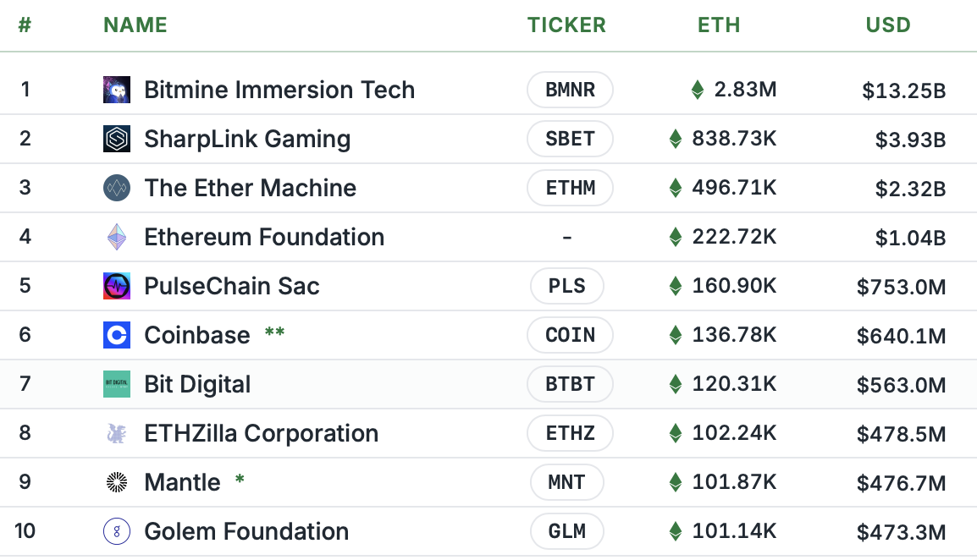Screen dimensions: 977x560
Task: Click the green diamond next to 838.73K
Action: click(674, 139)
